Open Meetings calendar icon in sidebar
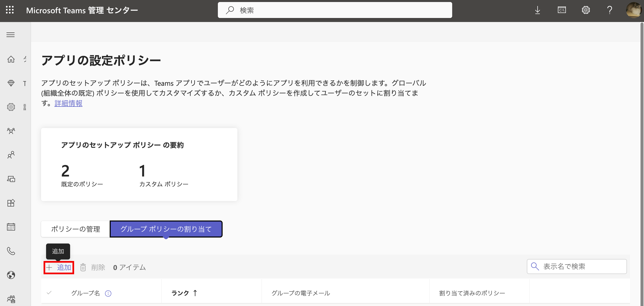644x306 pixels. pyautogui.click(x=11, y=227)
